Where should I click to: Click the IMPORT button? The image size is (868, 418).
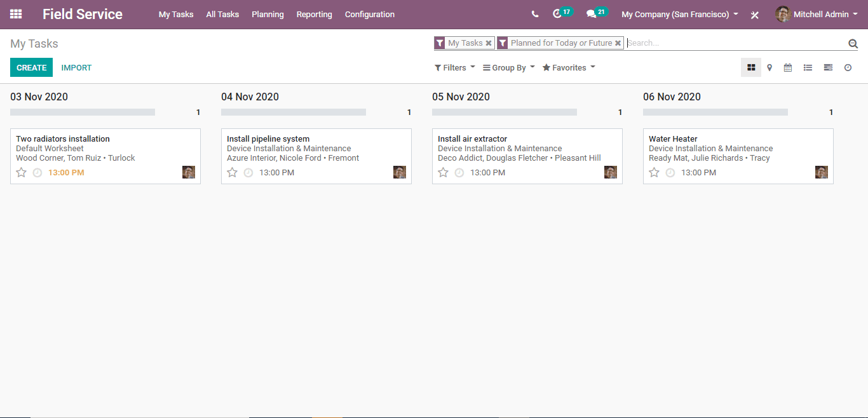(76, 67)
